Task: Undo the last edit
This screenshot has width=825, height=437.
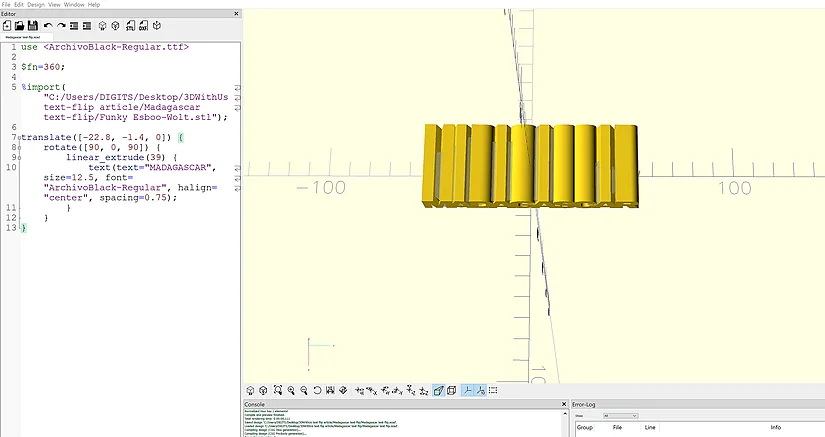Action: (48, 26)
